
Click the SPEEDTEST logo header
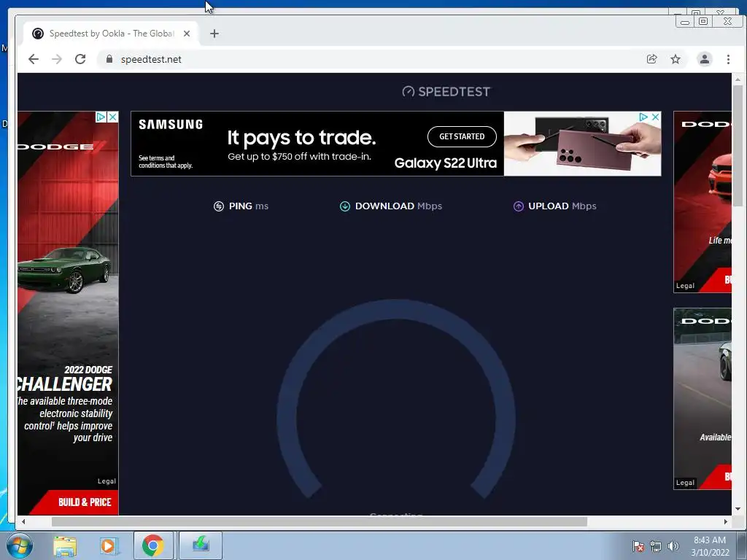tap(446, 91)
